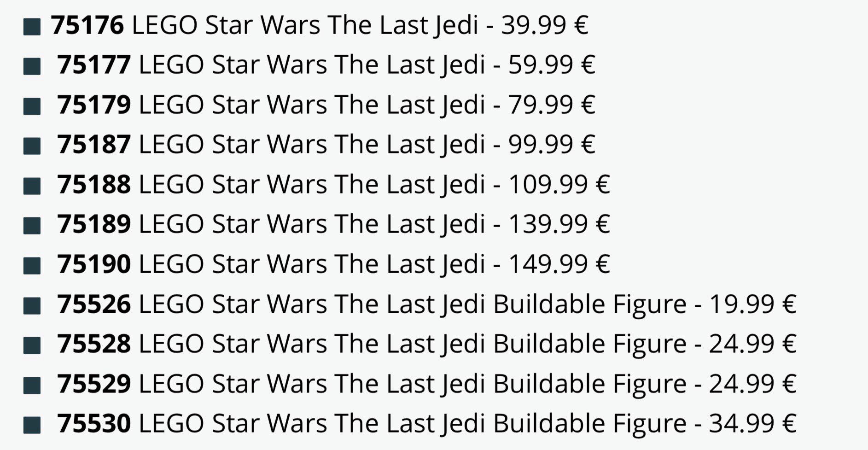
Task: Select the bullet marker beside 75526
Action: coord(32,305)
